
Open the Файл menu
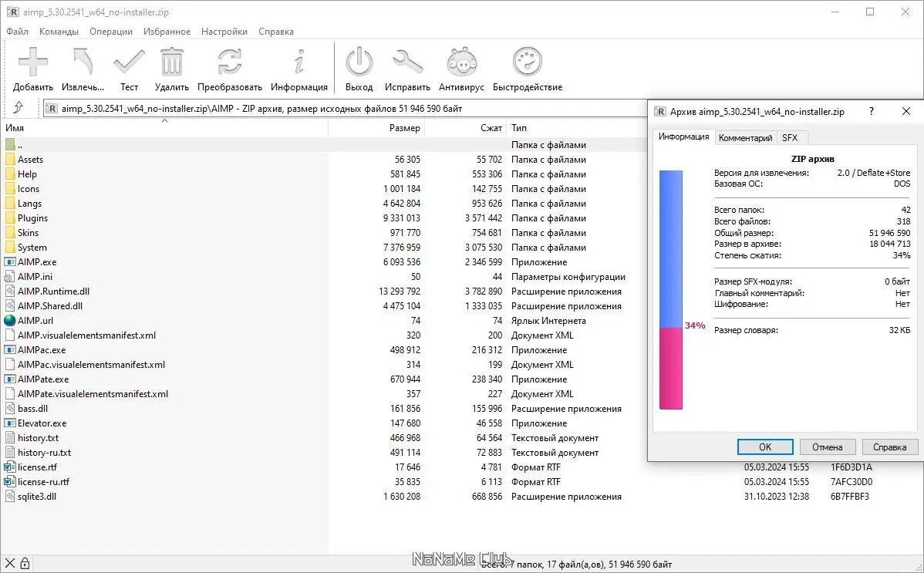pyautogui.click(x=17, y=32)
